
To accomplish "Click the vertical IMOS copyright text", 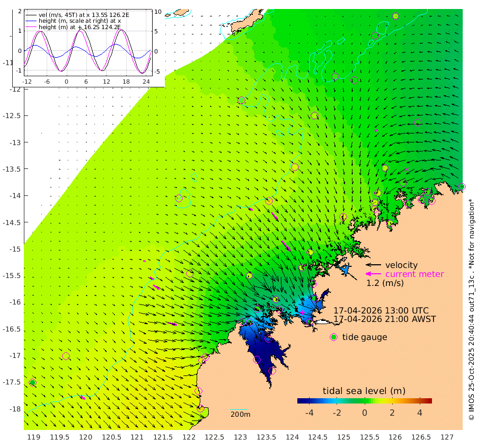I will pos(471,309).
